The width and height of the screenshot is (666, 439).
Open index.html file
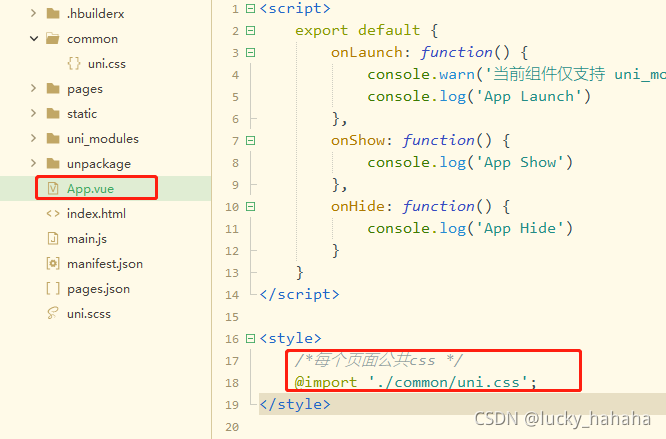point(96,214)
